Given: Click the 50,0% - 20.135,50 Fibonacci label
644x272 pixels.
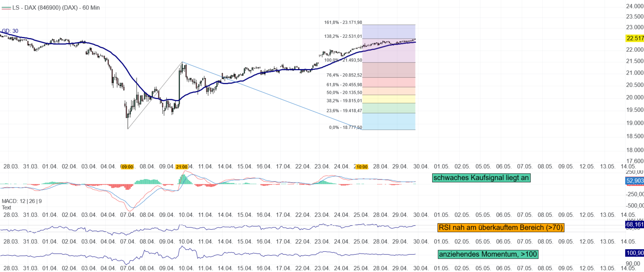Looking at the screenshot, I should [344, 93].
